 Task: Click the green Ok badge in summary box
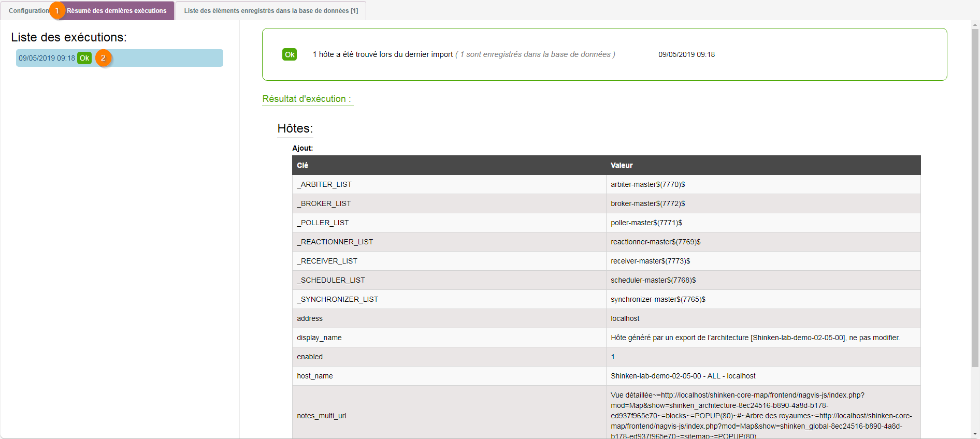click(x=290, y=54)
